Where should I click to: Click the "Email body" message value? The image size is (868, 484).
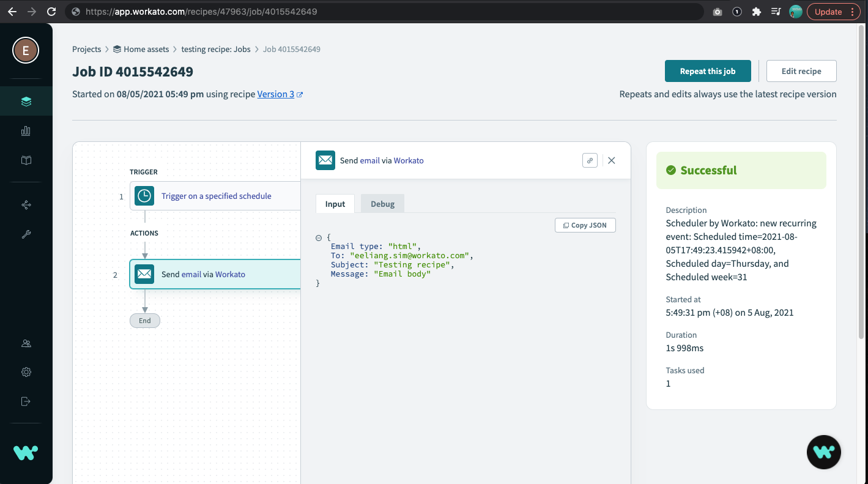coord(402,274)
